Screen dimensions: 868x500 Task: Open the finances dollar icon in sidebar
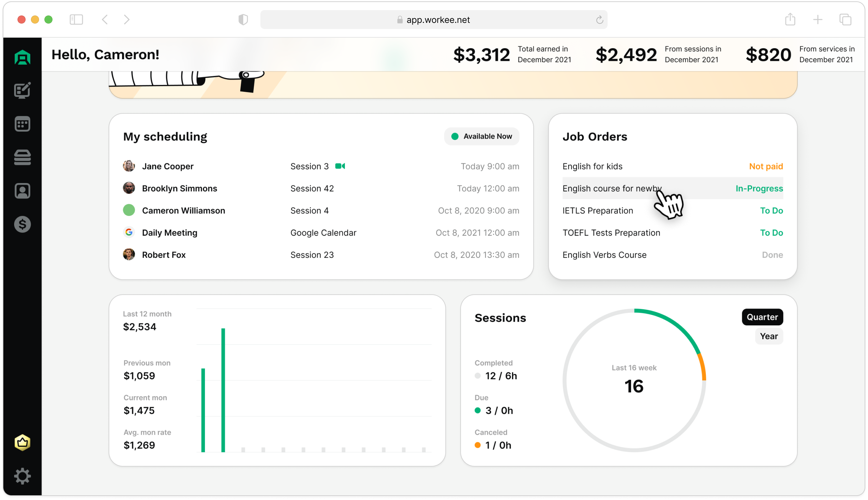(22, 224)
